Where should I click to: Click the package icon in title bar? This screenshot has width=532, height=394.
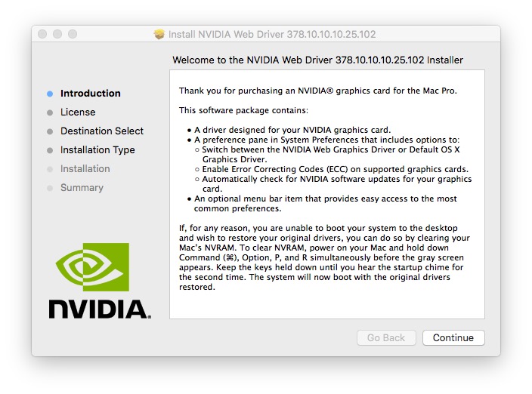click(x=159, y=34)
